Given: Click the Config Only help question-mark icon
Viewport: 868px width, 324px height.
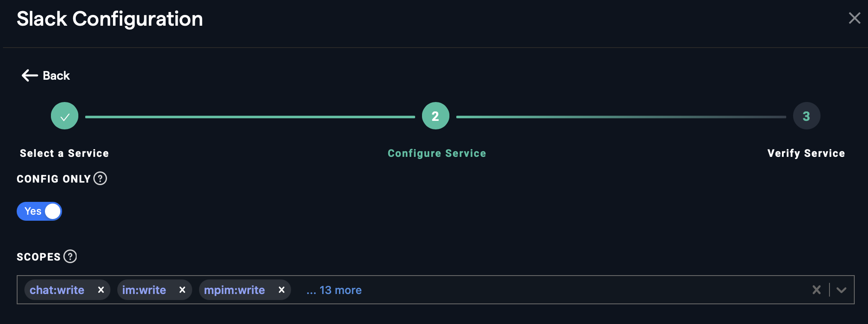Looking at the screenshot, I should [x=100, y=178].
